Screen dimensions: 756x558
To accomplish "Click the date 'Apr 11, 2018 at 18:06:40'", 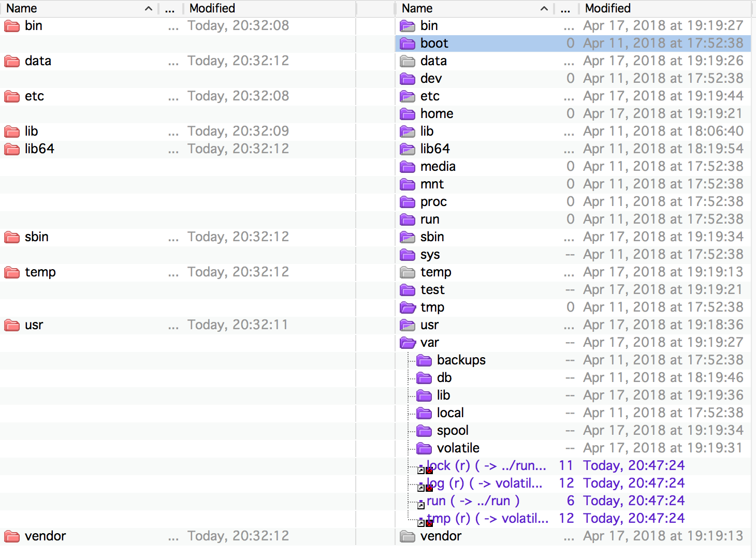I will tap(663, 131).
